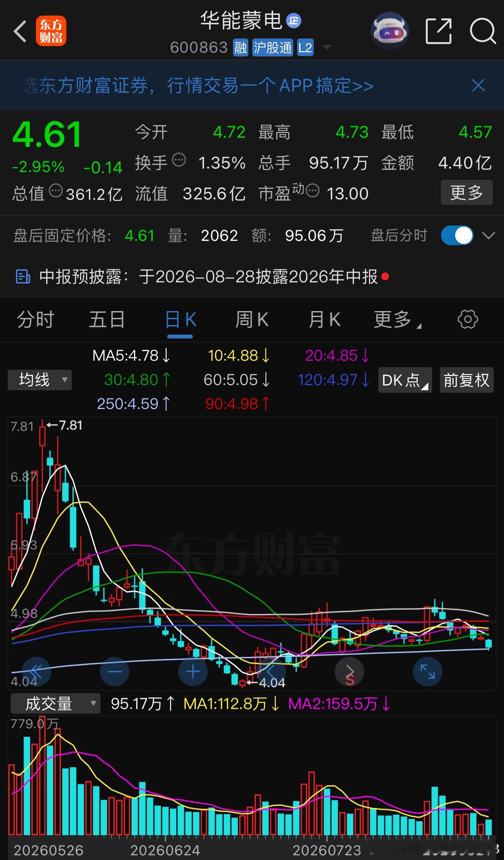
Task: Zoom out chart with minus button
Action: tap(115, 671)
